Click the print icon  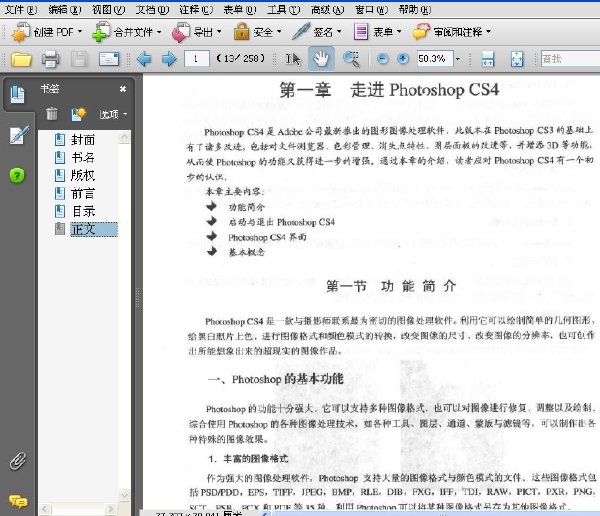coord(51,59)
